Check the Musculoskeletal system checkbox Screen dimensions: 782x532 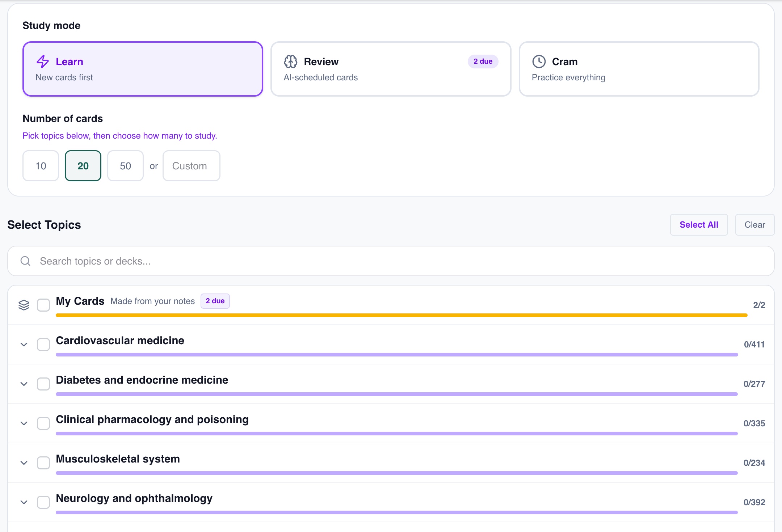pyautogui.click(x=43, y=463)
